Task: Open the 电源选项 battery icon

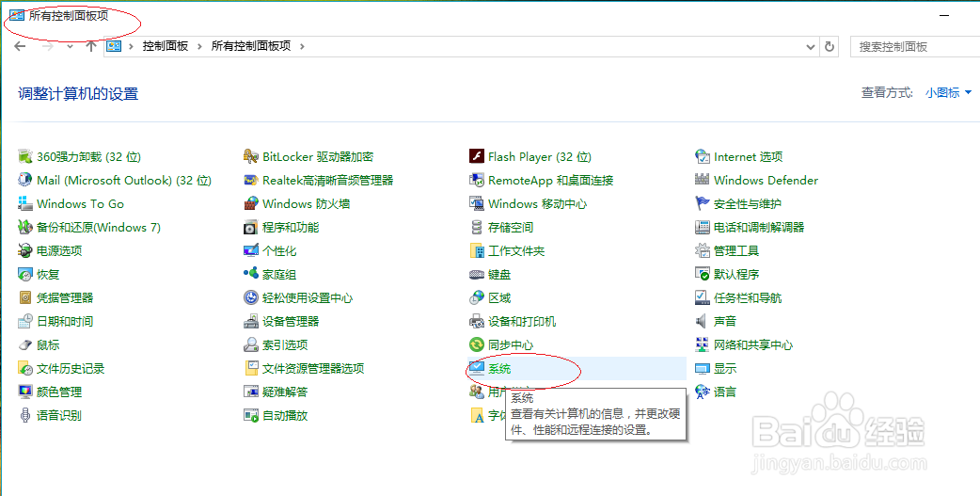Action: 25,250
